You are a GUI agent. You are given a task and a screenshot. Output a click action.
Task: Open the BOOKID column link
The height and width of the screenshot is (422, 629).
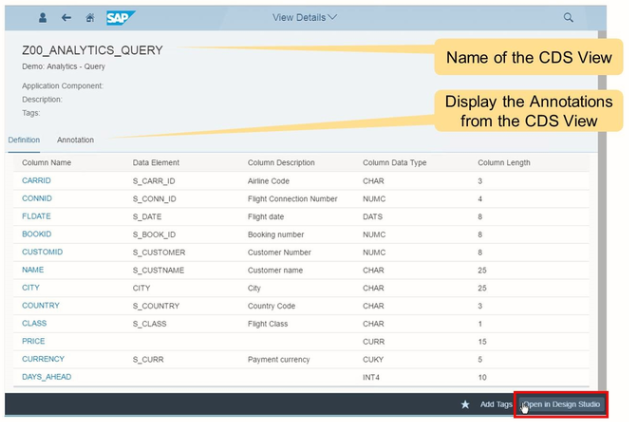click(36, 235)
